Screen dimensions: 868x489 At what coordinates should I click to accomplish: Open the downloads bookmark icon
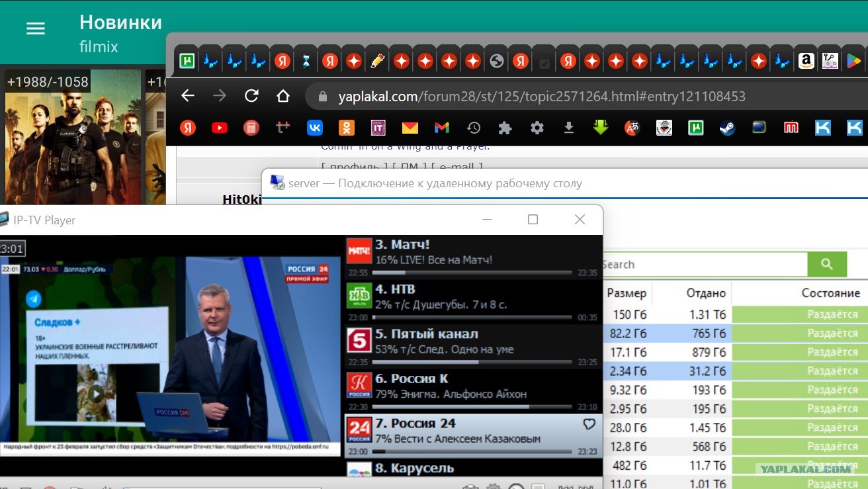569,128
